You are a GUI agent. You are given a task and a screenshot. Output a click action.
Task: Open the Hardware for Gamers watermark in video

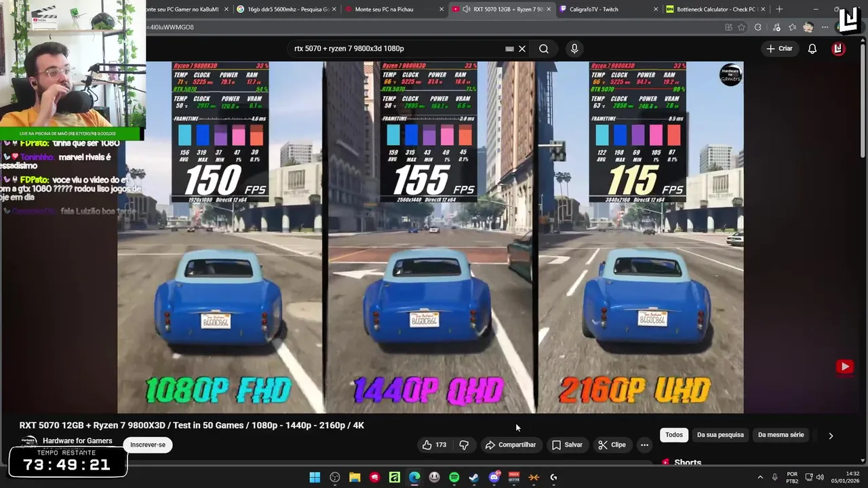(x=731, y=75)
